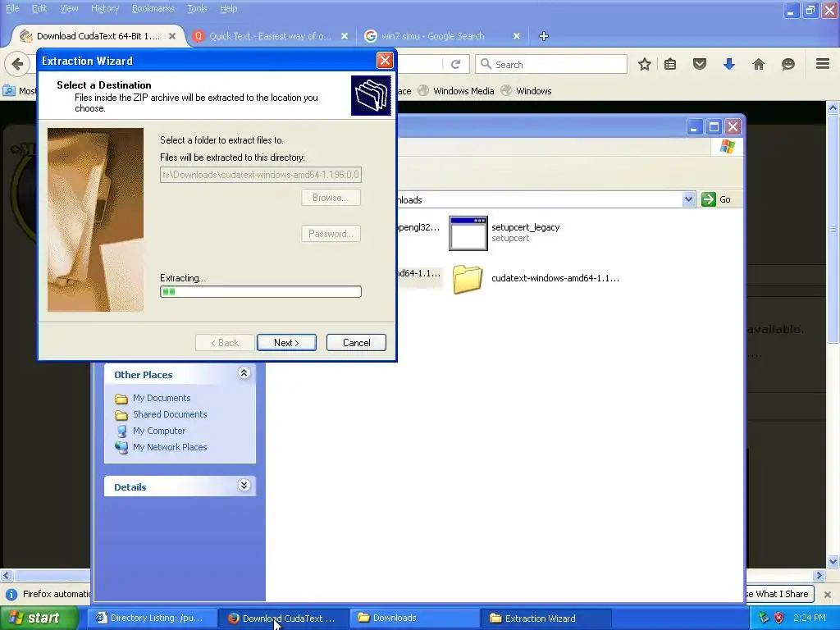Minimize the Downloads explorer window

tap(694, 127)
